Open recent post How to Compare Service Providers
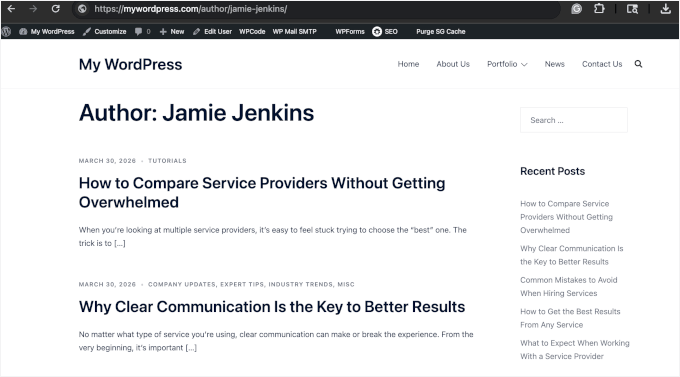The height and width of the screenshot is (377, 680). pyautogui.click(x=566, y=217)
